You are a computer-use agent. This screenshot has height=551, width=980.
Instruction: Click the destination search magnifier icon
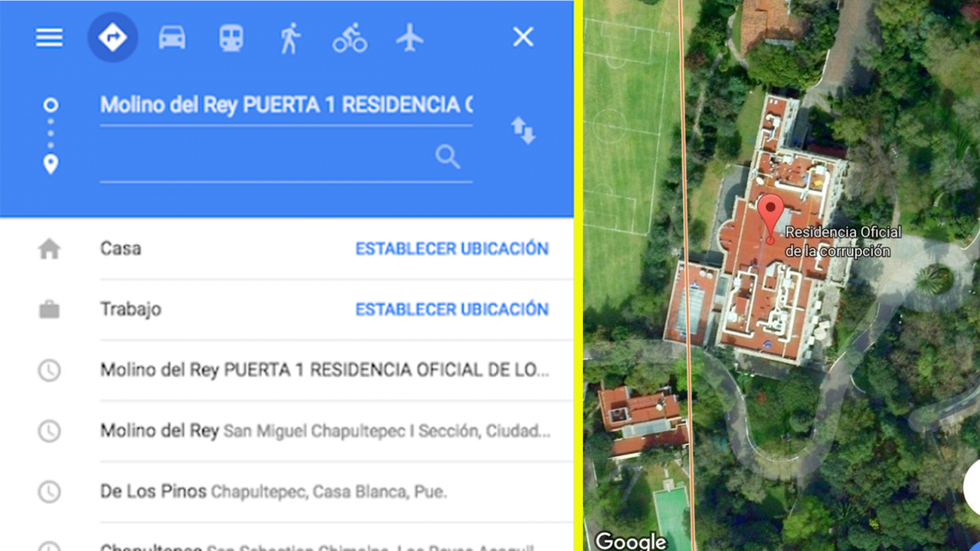[448, 157]
